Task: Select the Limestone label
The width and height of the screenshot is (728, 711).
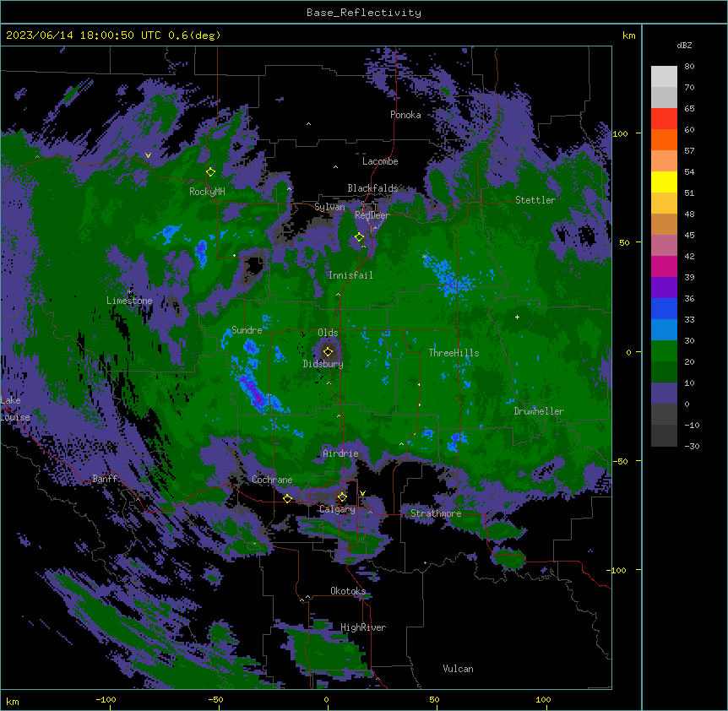Action: pyautogui.click(x=129, y=301)
